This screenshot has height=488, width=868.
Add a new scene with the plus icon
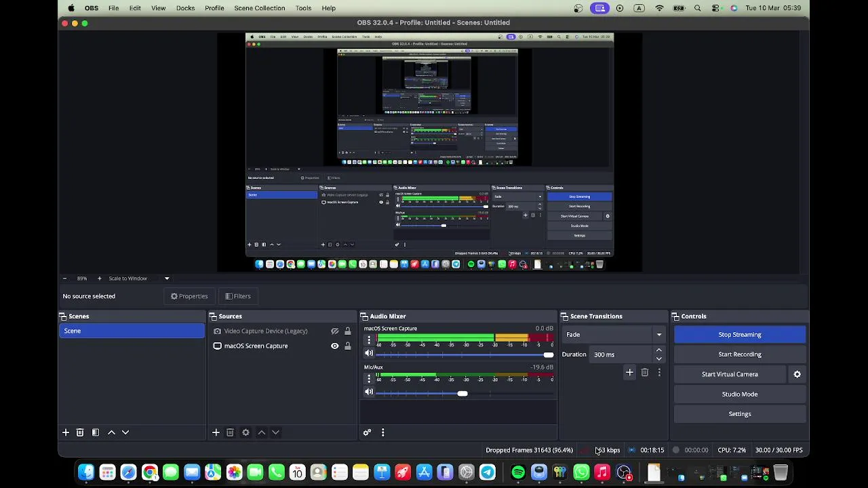tap(66, 432)
